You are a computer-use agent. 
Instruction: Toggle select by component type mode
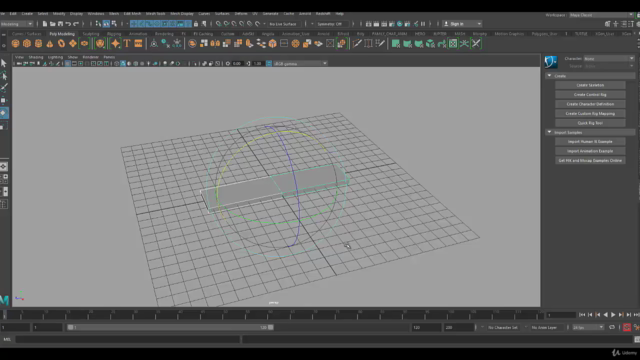[114, 24]
